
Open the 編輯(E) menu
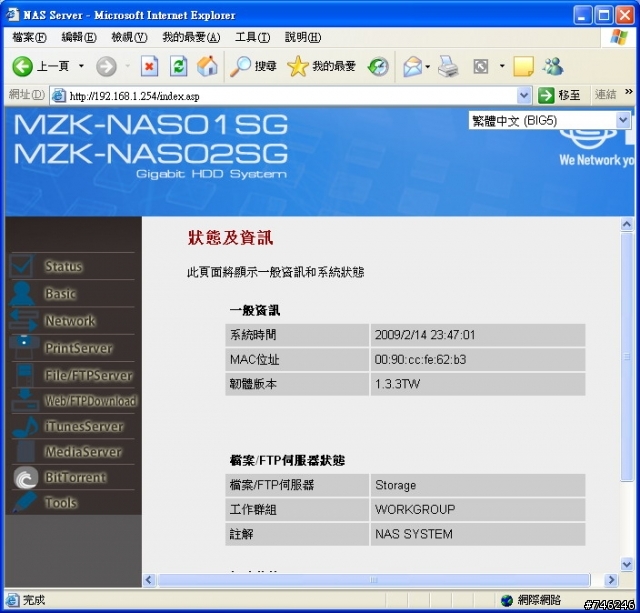(x=78, y=37)
